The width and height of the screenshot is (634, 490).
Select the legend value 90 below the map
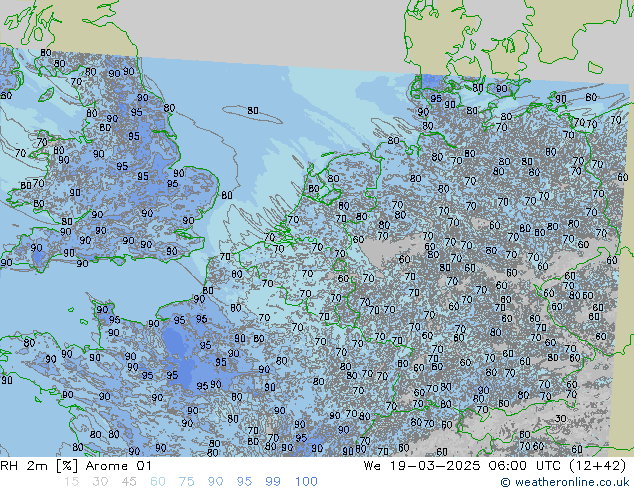tap(215, 482)
